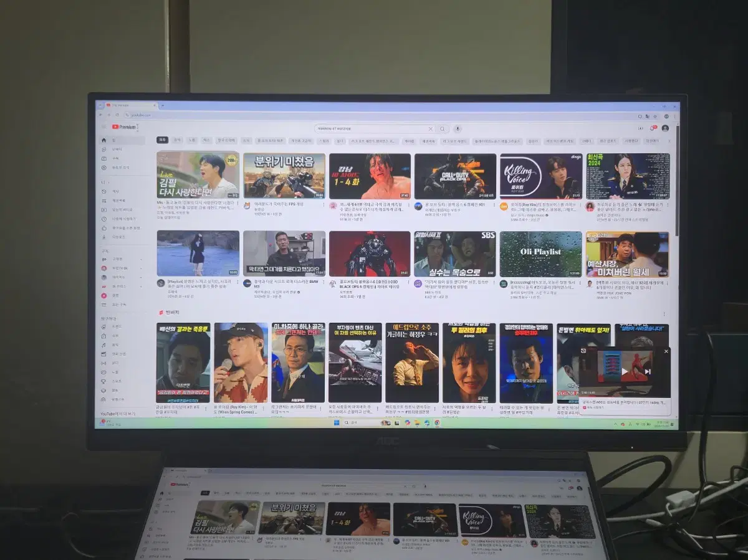This screenshot has width=748, height=560.
Task: Open the Chrome three-dot menu
Action: (x=674, y=116)
